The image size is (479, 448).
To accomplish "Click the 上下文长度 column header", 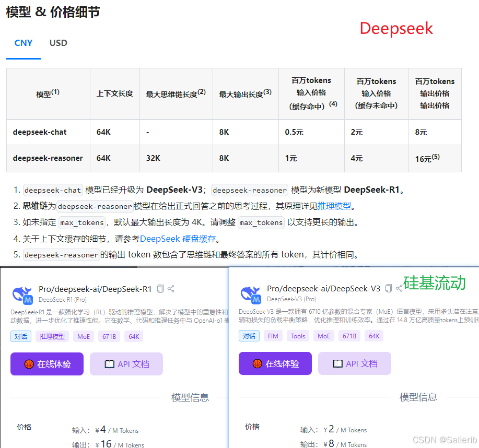I will 115,93.
